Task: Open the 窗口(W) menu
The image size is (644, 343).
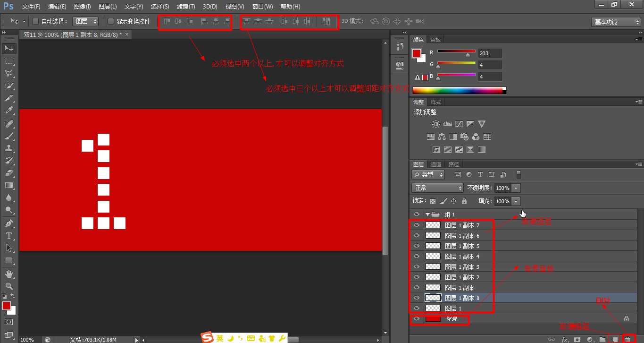Action: [x=262, y=7]
